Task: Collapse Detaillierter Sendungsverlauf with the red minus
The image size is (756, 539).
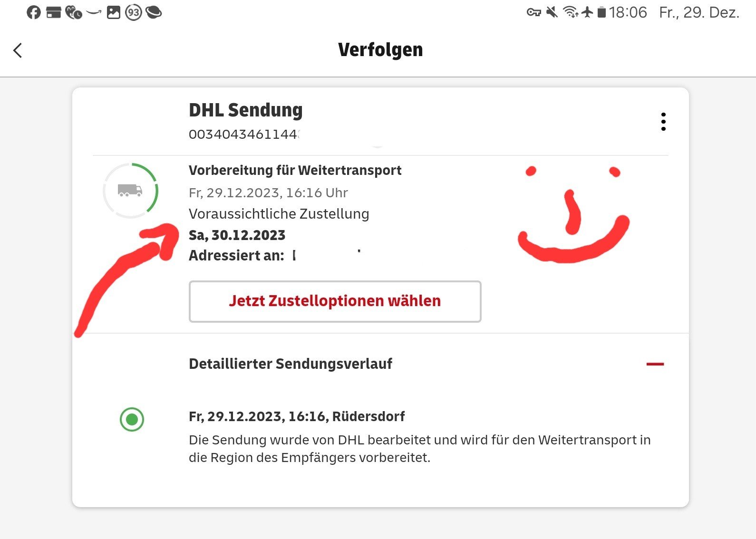Action: tap(655, 364)
